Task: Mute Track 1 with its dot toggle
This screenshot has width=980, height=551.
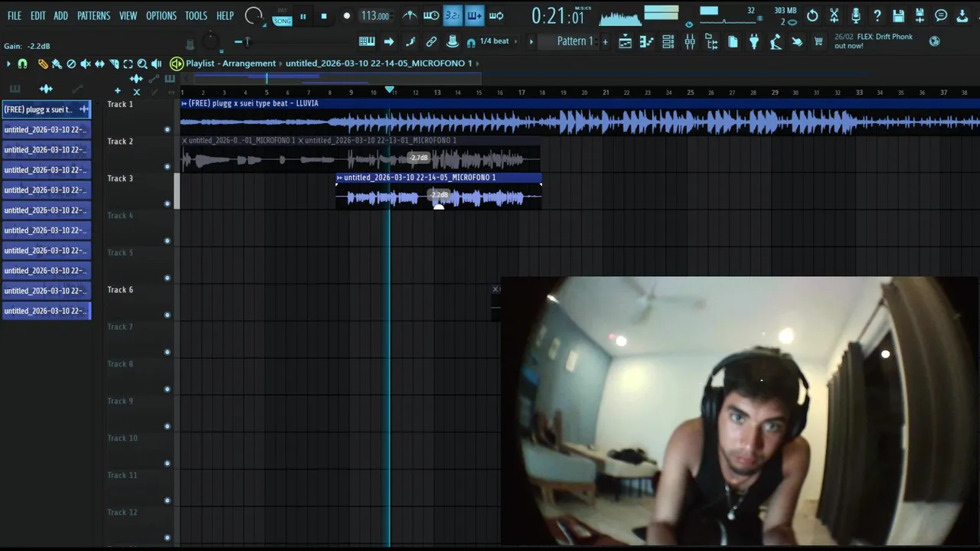Action: [167, 129]
